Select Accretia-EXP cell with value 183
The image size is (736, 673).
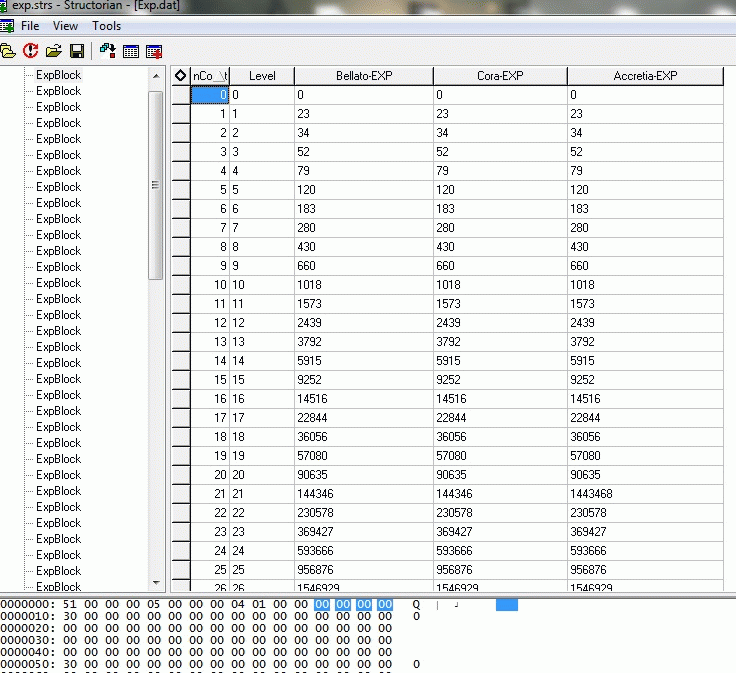click(645, 209)
